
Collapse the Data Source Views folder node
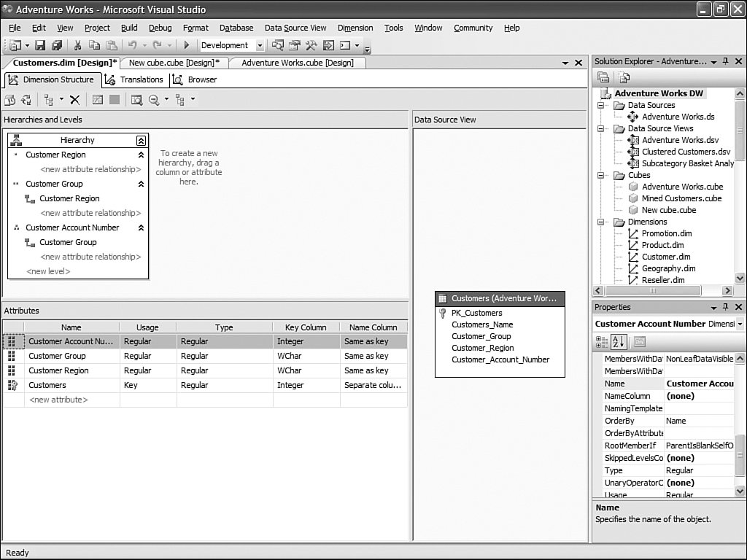tap(601, 128)
